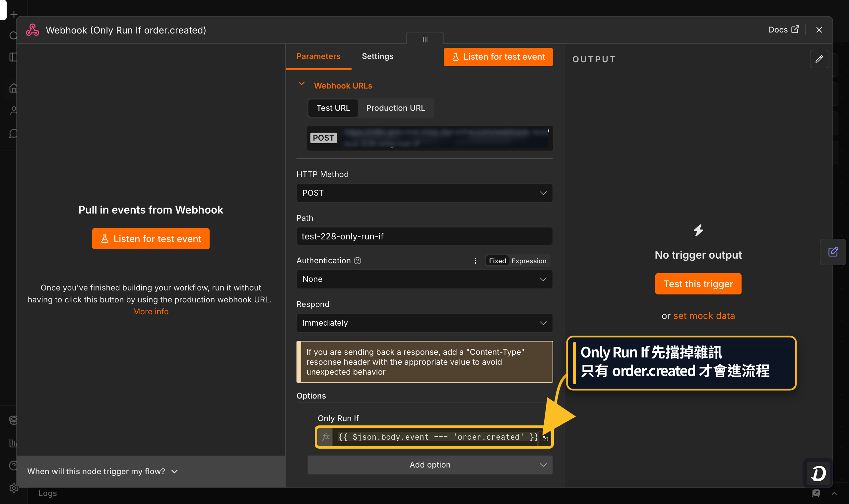This screenshot has height=504, width=849.
Task: Click the Path input field
Action: (424, 236)
